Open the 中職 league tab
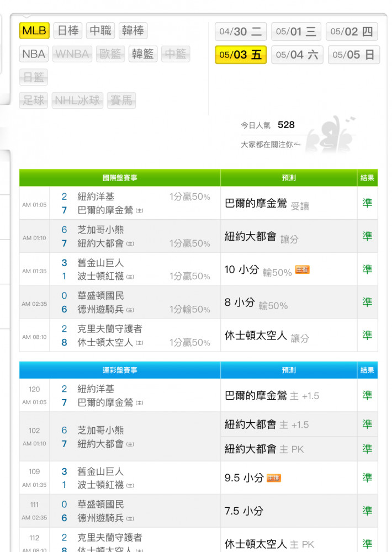 [100, 30]
